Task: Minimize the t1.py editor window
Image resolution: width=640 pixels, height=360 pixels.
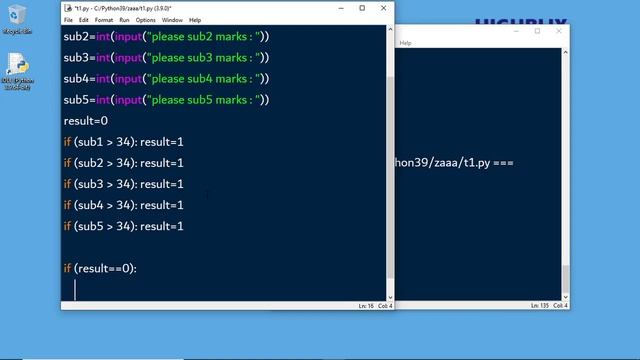Action: tap(341, 8)
